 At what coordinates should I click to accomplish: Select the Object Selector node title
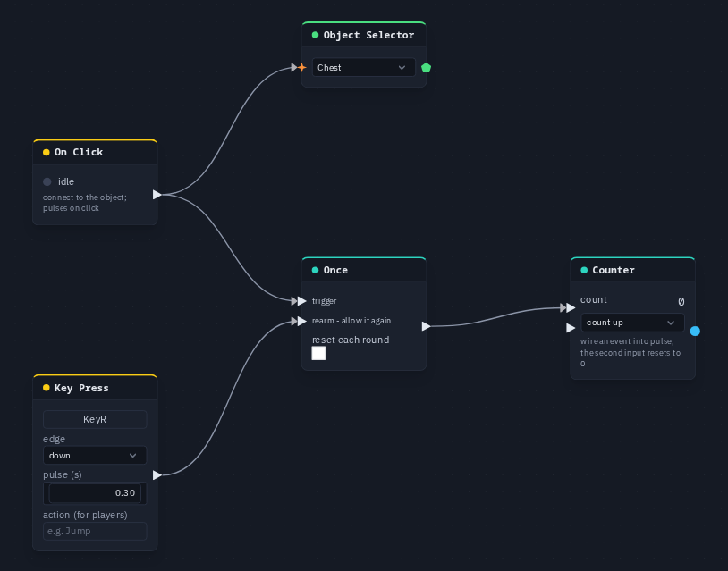[x=368, y=35]
